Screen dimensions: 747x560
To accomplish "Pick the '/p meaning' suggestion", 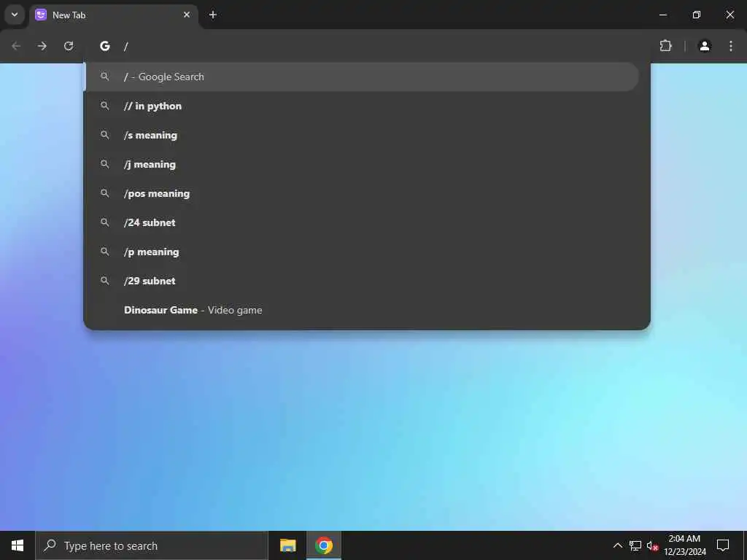I will (362, 252).
